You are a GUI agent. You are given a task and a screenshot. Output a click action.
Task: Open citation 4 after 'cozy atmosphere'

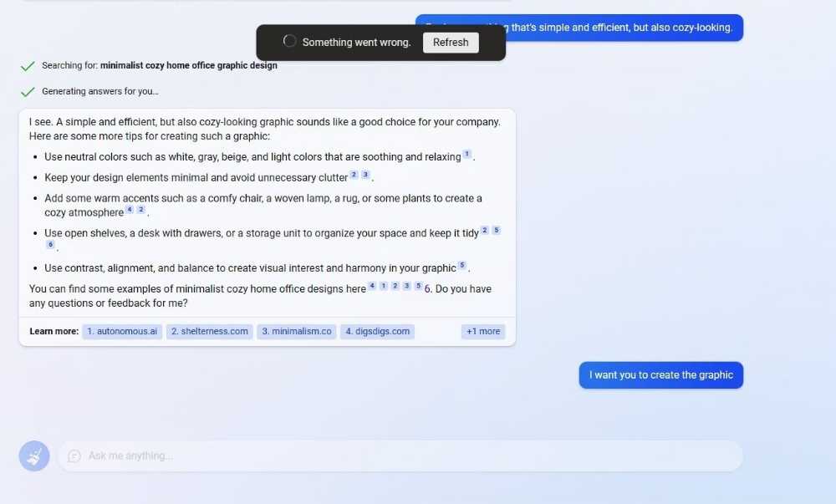pos(129,210)
